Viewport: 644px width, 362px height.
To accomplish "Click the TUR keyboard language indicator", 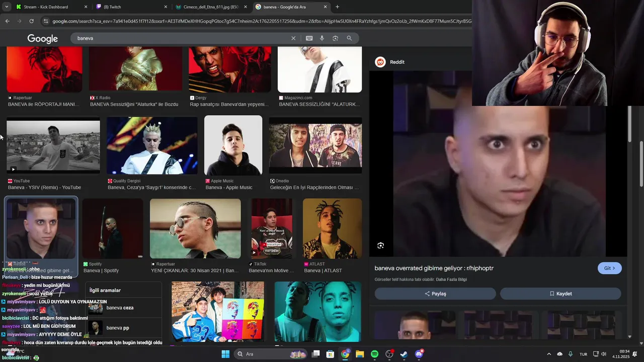I will (x=583, y=354).
